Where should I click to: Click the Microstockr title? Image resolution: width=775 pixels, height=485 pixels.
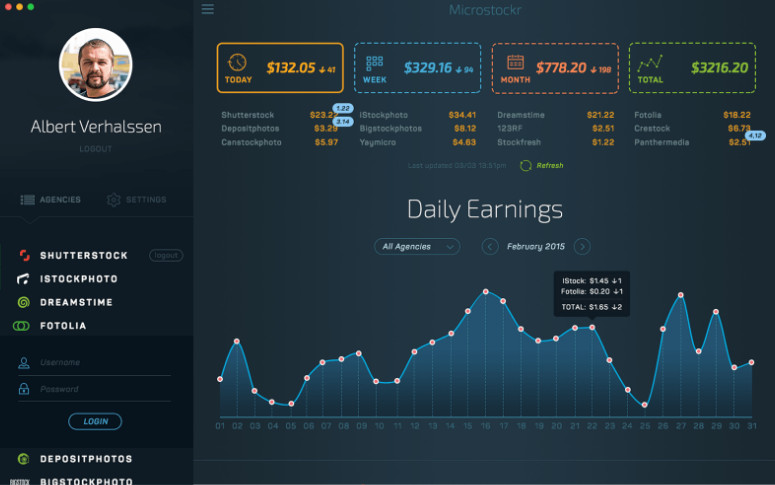pyautogui.click(x=485, y=10)
